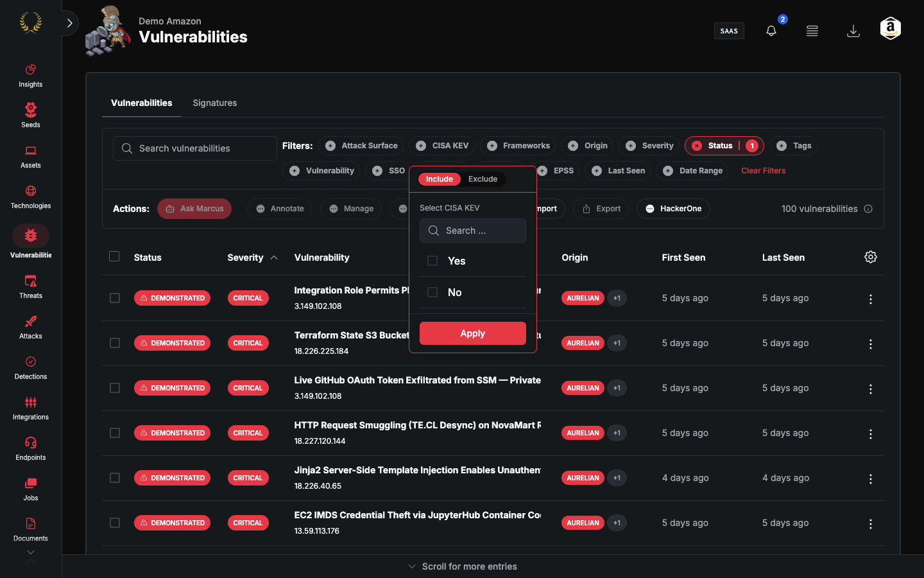Image resolution: width=924 pixels, height=578 pixels.
Task: Click the Ask Marcus button
Action: [x=194, y=209]
